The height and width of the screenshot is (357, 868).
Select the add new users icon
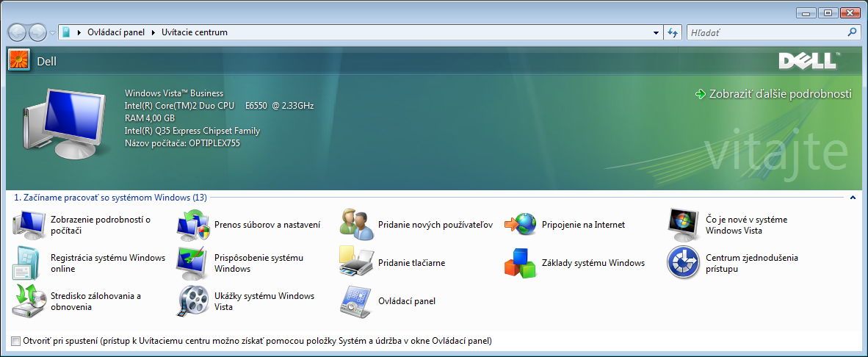coord(358,225)
